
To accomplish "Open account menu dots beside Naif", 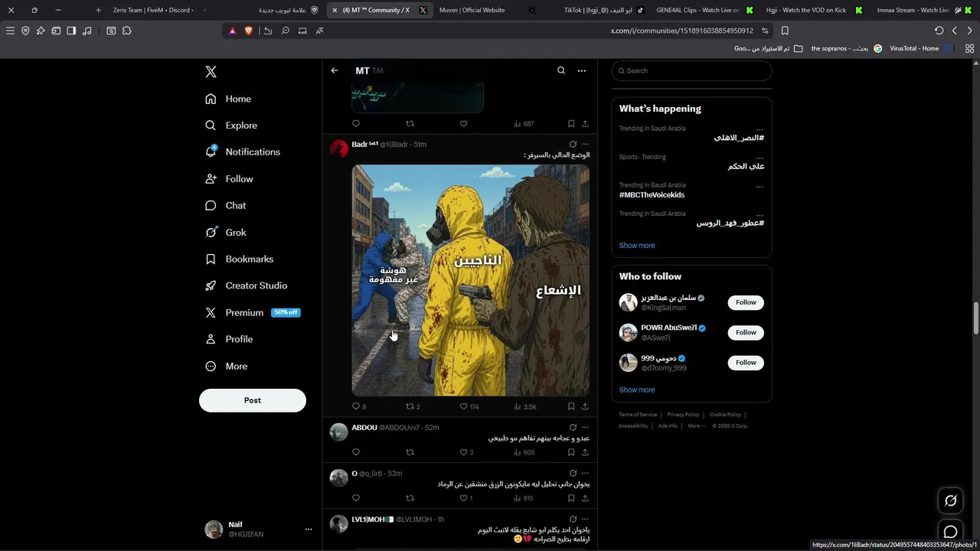I will [x=309, y=529].
